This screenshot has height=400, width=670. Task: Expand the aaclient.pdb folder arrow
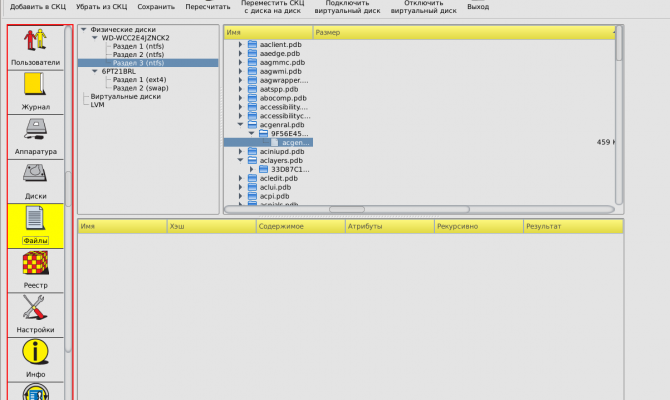point(241,44)
